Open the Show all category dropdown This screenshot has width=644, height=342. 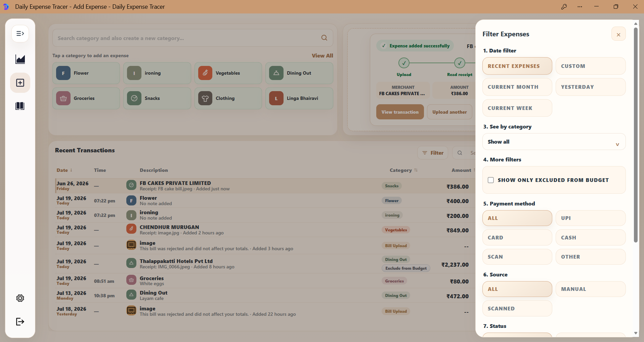[x=554, y=142]
